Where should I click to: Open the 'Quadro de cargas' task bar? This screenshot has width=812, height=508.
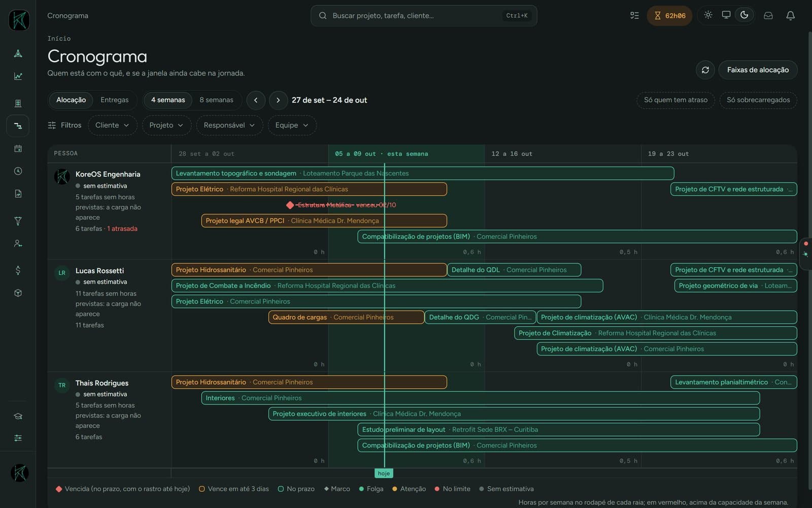click(346, 317)
